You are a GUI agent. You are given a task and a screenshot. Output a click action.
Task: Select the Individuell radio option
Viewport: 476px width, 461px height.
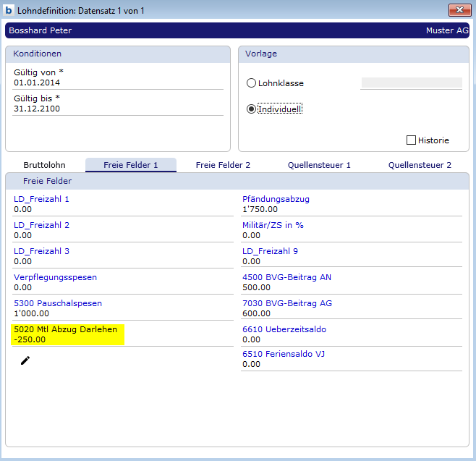pos(251,109)
